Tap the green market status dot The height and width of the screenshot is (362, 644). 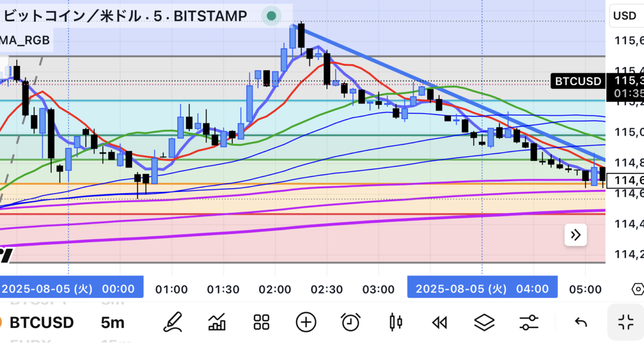[271, 16]
